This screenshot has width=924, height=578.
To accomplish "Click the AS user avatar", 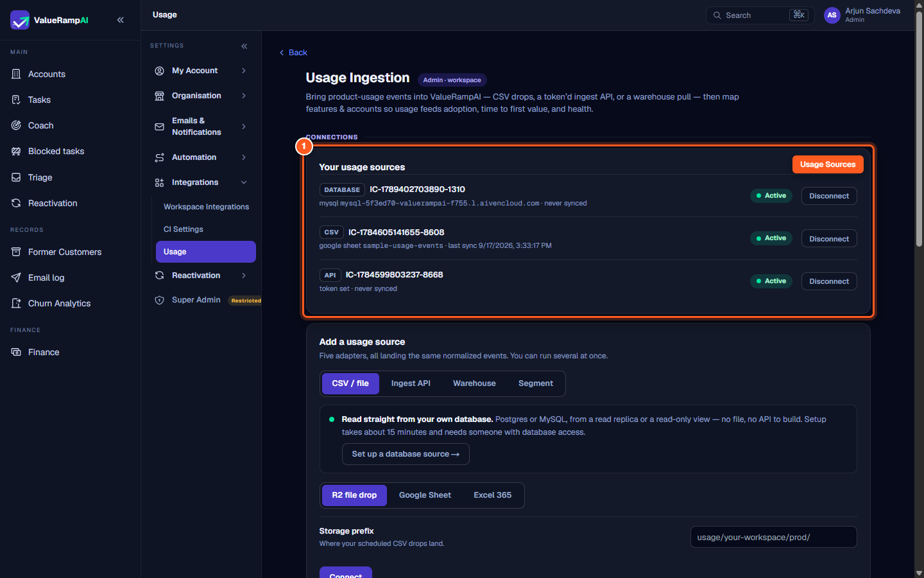I will [x=832, y=15].
